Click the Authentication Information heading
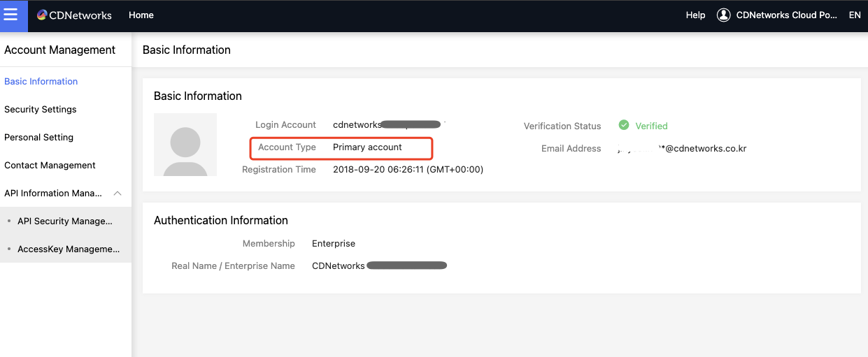 [x=221, y=221]
